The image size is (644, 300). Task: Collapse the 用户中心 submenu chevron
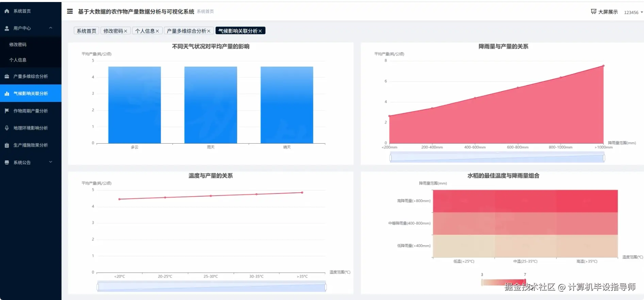pos(51,28)
